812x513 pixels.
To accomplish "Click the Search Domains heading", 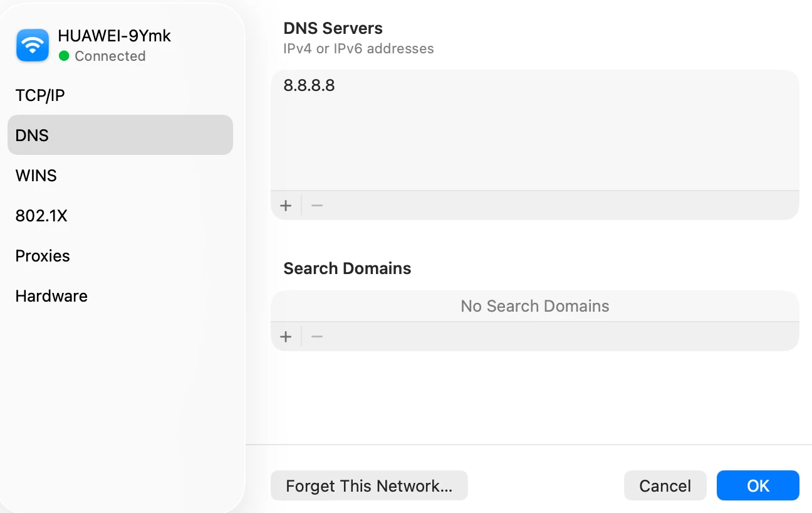I will 347,268.
